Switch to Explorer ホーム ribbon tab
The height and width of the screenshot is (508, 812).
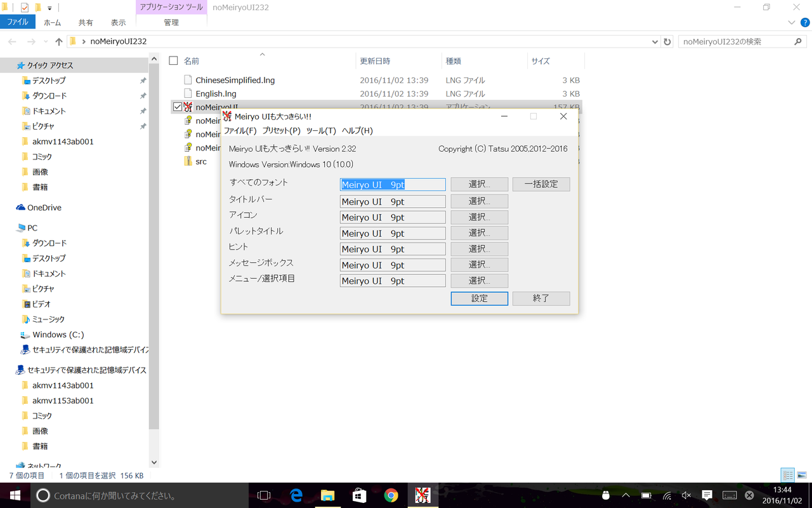click(x=53, y=22)
